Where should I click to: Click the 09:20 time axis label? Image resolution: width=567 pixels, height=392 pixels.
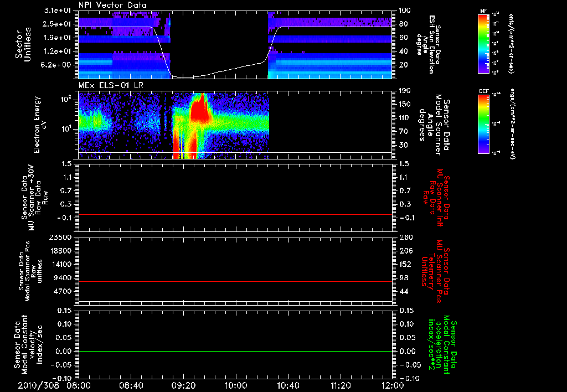click(x=184, y=385)
